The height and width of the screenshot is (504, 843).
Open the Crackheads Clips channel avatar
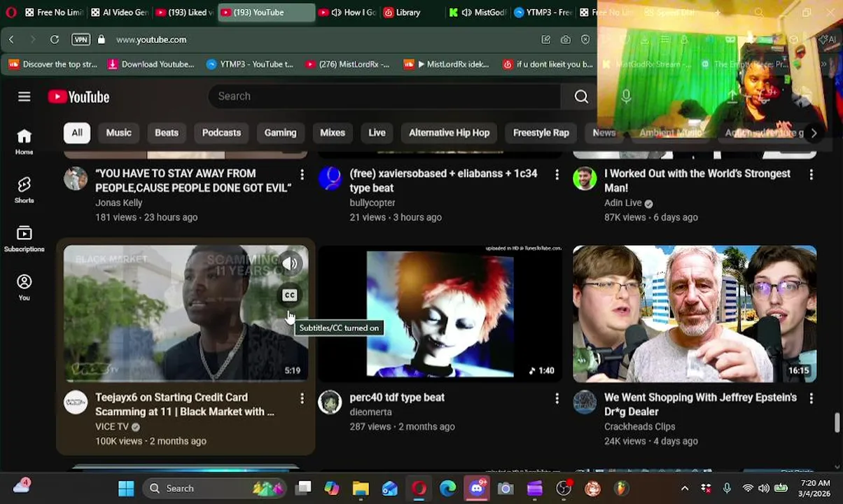[585, 402]
